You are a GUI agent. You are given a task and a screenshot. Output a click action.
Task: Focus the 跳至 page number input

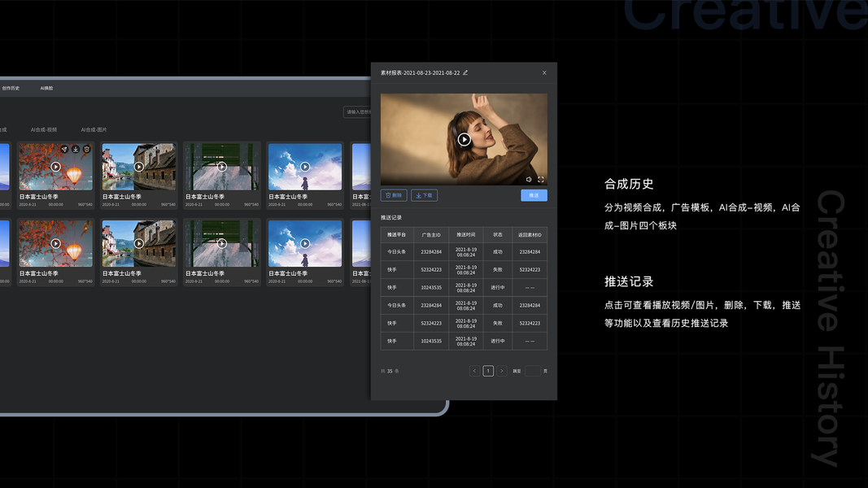pos(533,371)
